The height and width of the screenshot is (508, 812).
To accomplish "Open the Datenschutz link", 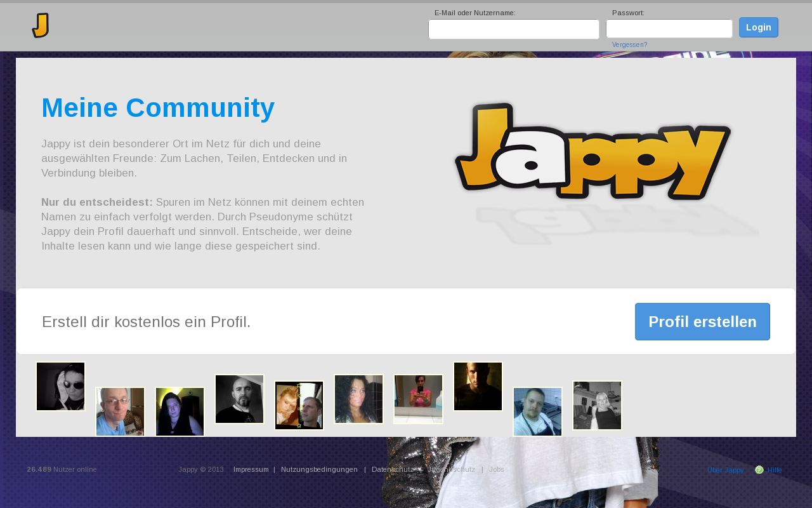I will pos(393,469).
